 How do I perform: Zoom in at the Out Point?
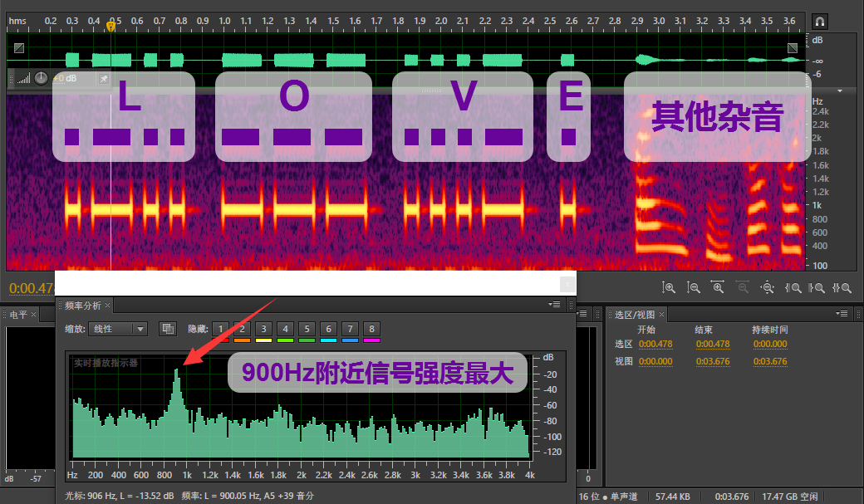click(x=818, y=287)
